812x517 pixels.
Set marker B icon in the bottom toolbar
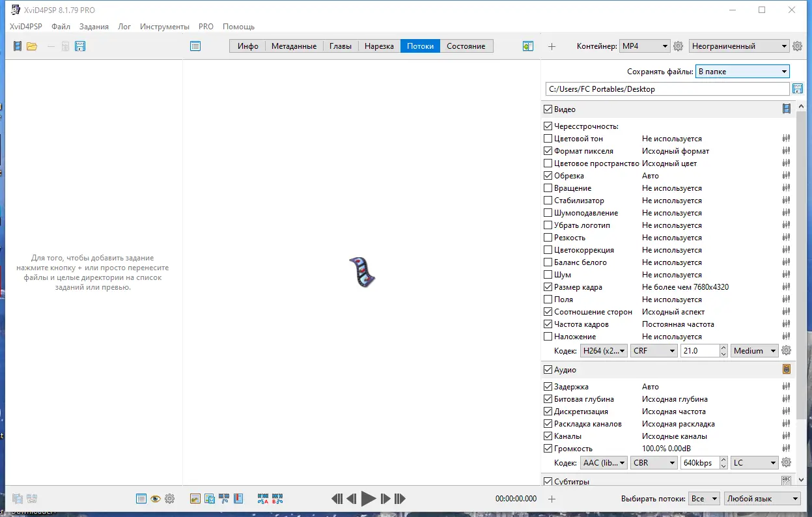pyautogui.click(x=277, y=499)
